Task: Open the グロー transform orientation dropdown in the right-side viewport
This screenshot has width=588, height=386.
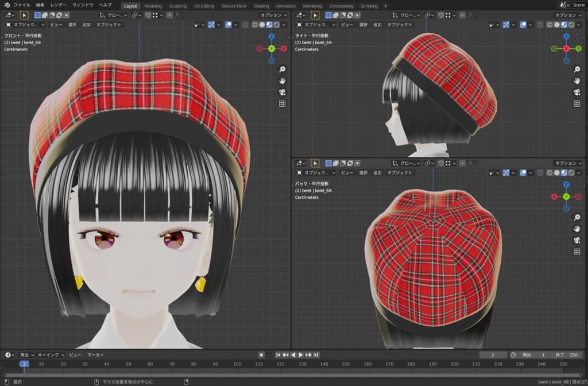Action: click(x=405, y=15)
